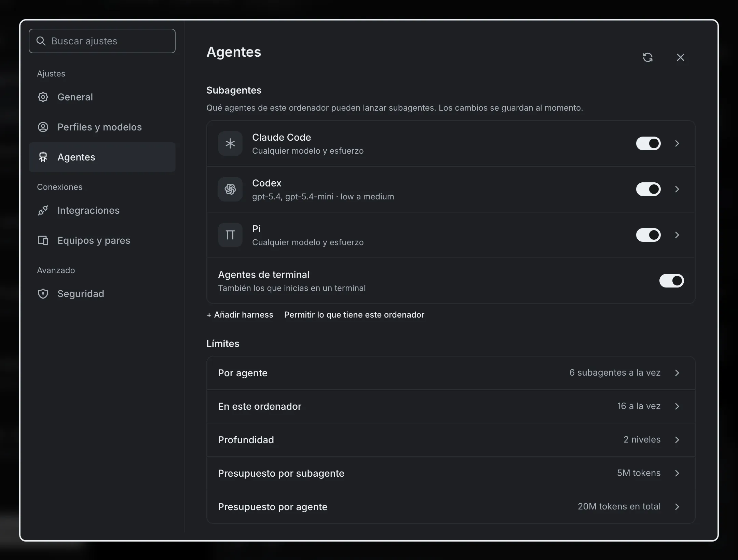
Task: Switch off the Pi subagent toggle
Action: click(x=648, y=235)
